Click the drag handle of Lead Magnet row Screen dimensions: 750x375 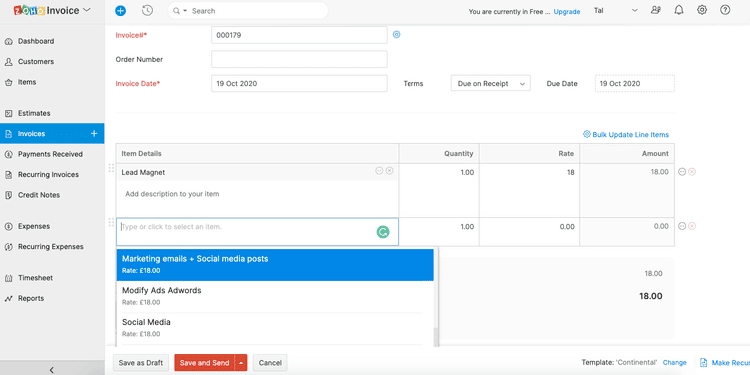tap(111, 168)
